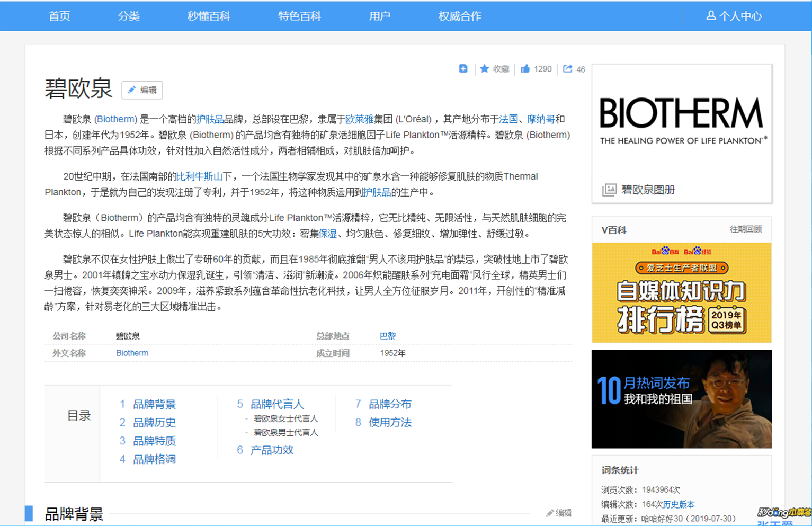Click the album icon beside 碧欧泉图册
The height and width of the screenshot is (526, 812).
609,190
